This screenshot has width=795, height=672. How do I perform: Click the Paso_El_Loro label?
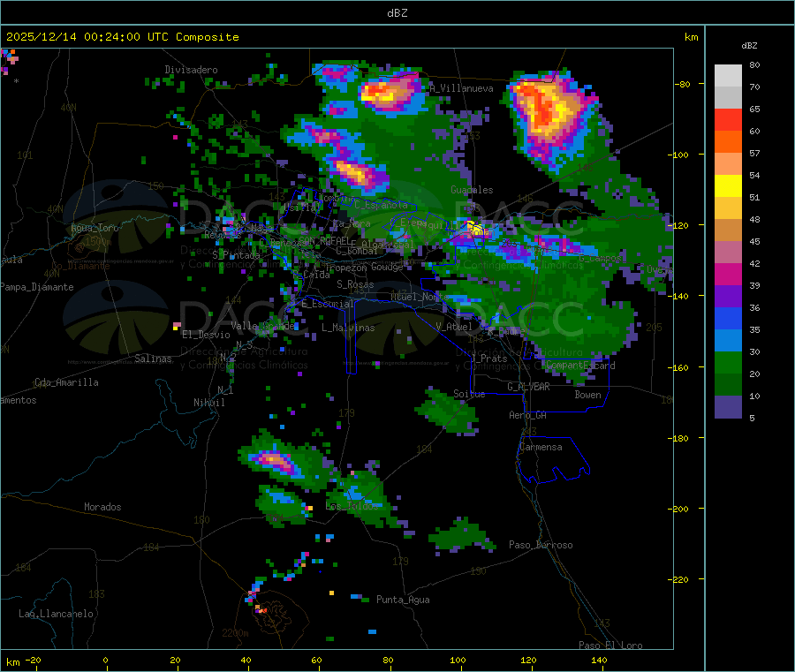pyautogui.click(x=611, y=646)
